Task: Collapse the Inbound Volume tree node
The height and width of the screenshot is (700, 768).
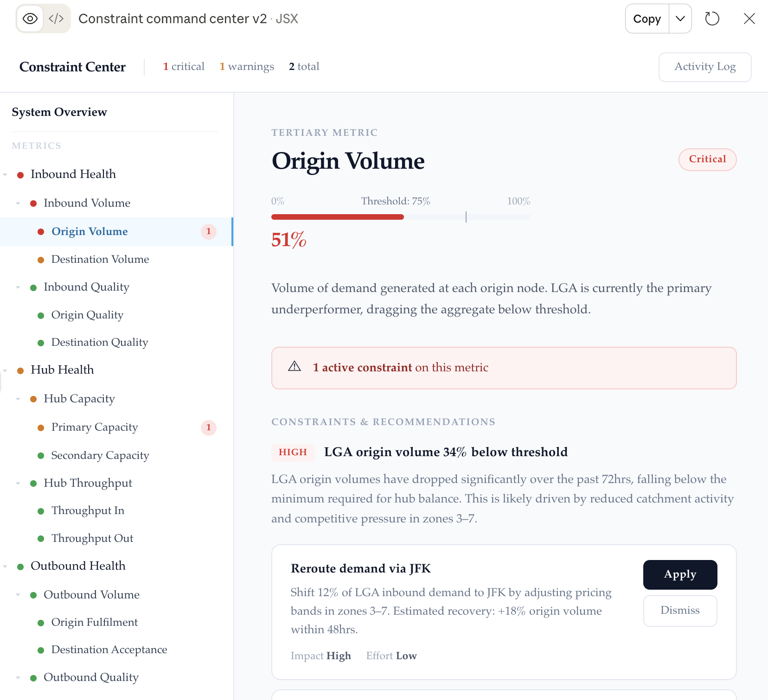Action: pos(18,203)
